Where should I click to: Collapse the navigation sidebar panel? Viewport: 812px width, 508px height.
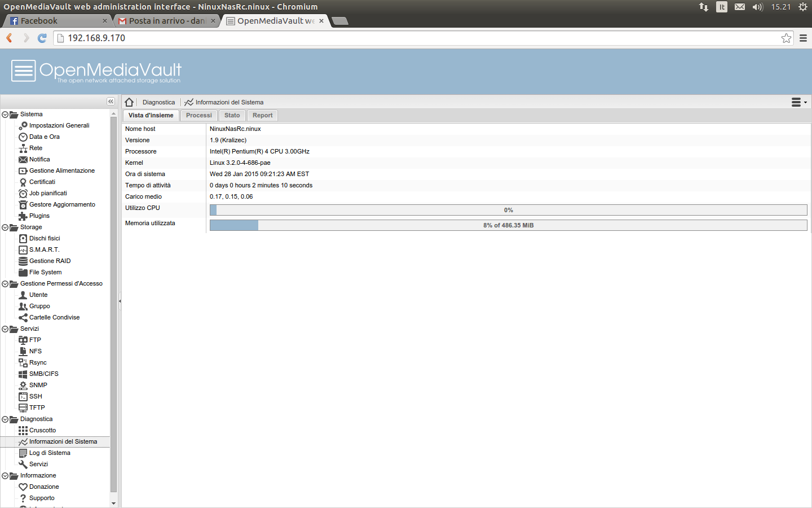(111, 102)
